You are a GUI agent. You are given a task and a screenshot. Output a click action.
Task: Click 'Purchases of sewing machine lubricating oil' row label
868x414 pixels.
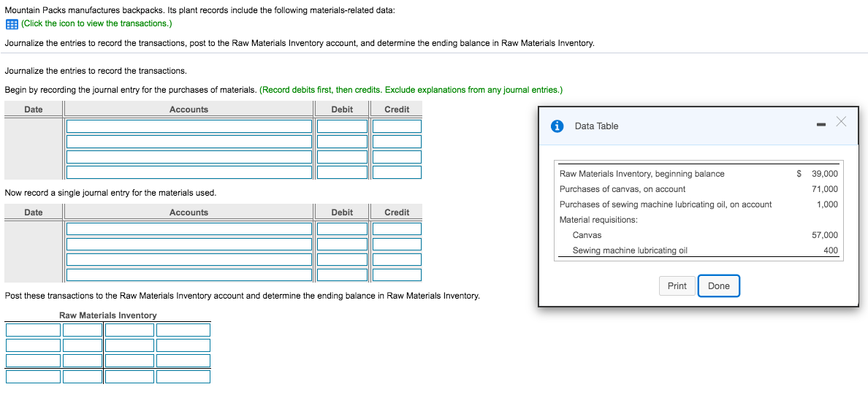tap(666, 204)
